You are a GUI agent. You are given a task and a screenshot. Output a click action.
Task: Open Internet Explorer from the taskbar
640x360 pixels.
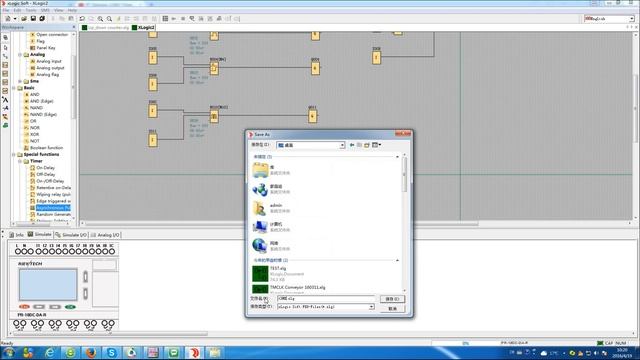pyautogui.click(x=49, y=353)
